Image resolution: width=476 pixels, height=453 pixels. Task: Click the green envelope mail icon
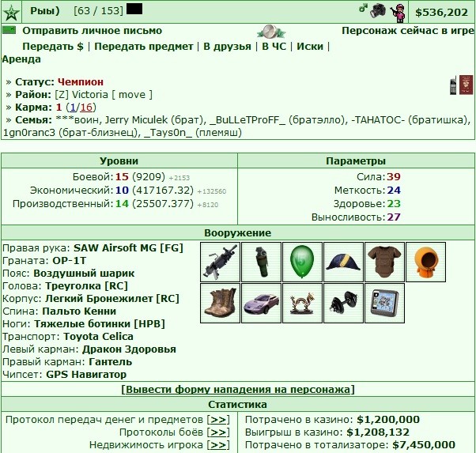point(9,30)
